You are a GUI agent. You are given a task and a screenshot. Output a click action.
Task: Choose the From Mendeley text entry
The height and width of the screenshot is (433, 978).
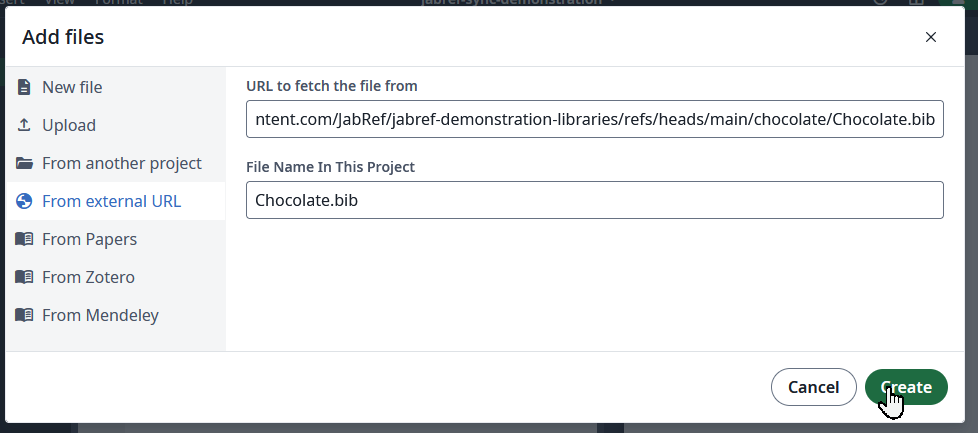pyautogui.click(x=100, y=315)
